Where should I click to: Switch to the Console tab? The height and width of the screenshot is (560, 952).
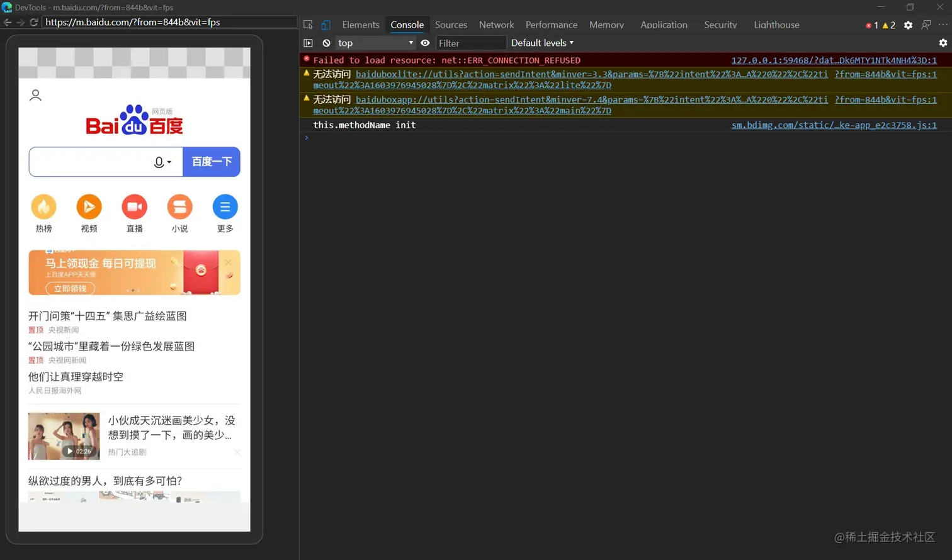pyautogui.click(x=407, y=25)
